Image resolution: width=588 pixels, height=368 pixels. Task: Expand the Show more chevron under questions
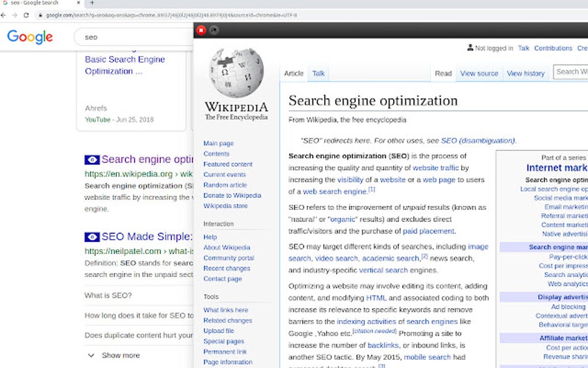91,355
